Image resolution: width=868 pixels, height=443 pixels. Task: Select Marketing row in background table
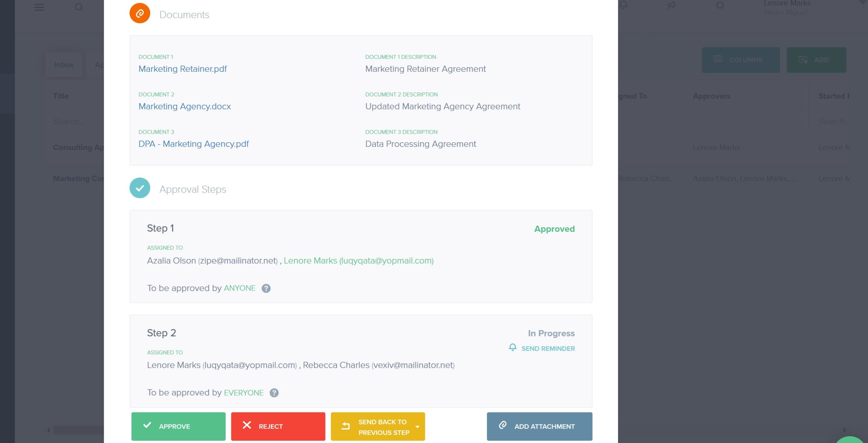pyautogui.click(x=78, y=178)
